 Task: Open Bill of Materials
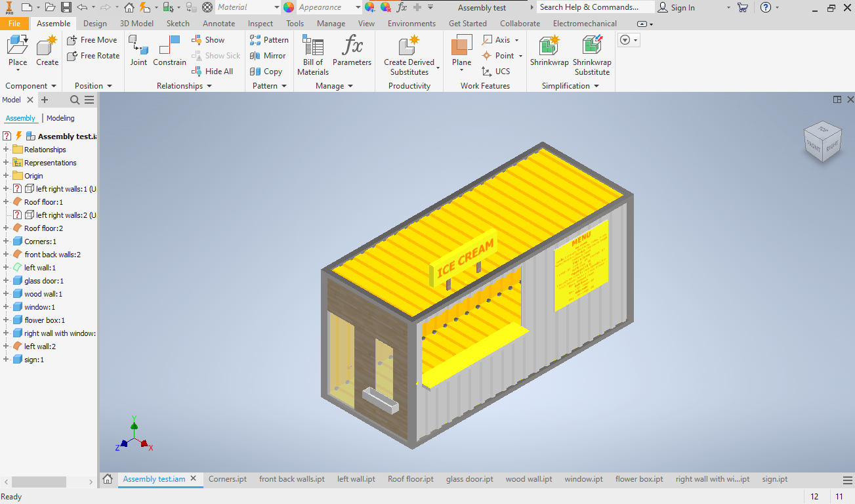click(x=313, y=56)
